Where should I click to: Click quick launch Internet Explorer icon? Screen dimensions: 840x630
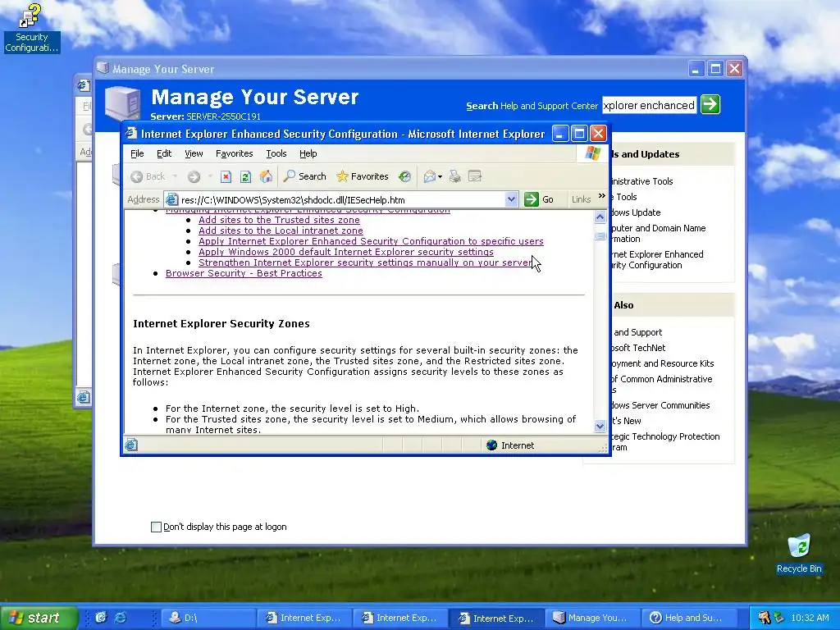121,618
